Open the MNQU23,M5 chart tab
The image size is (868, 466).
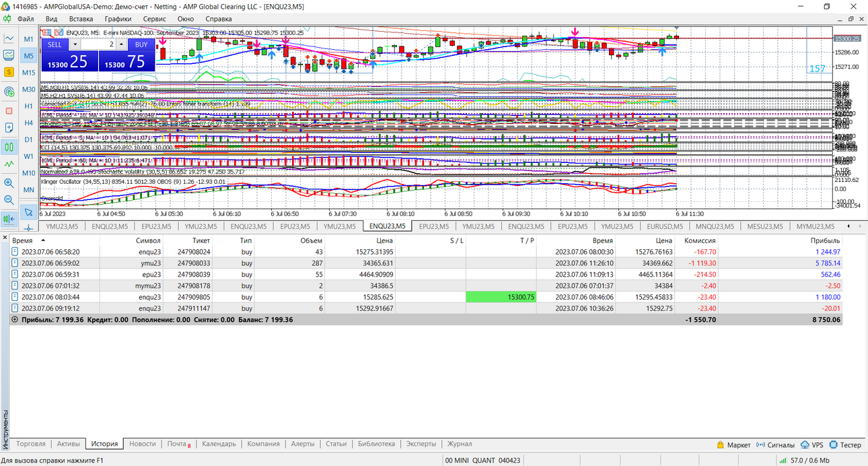tap(716, 226)
